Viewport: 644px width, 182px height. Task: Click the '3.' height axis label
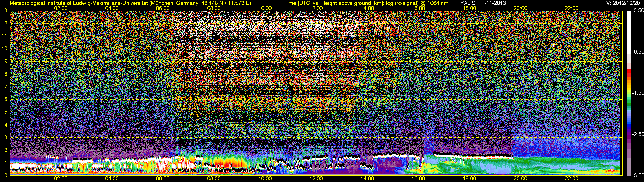tap(6, 138)
